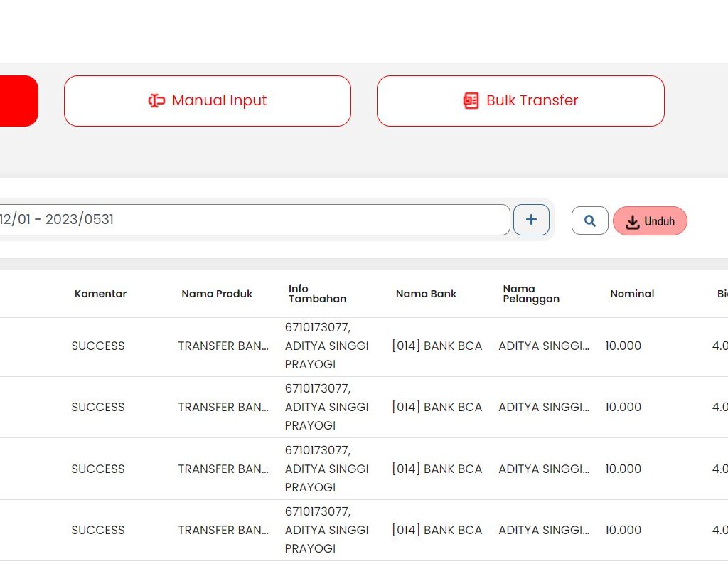Click the Nama Pelanggan column header
Image resolution: width=728 pixels, height=564 pixels.
coord(530,294)
